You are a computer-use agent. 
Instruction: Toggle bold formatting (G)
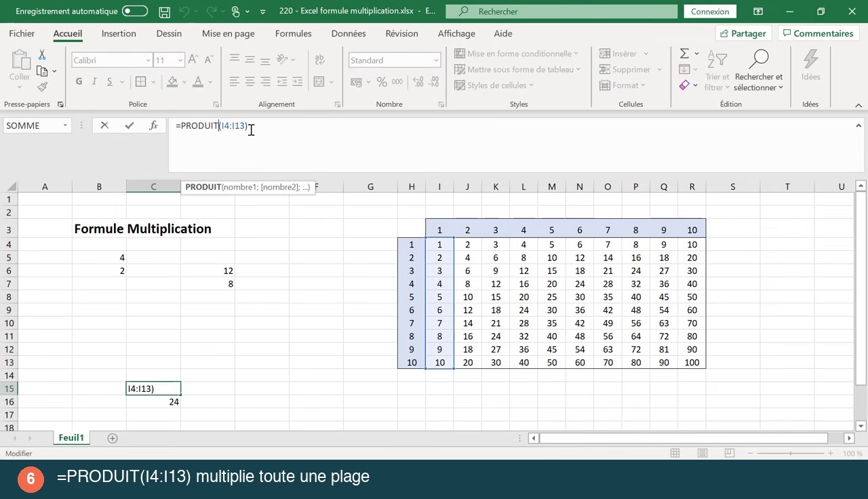pos(79,82)
